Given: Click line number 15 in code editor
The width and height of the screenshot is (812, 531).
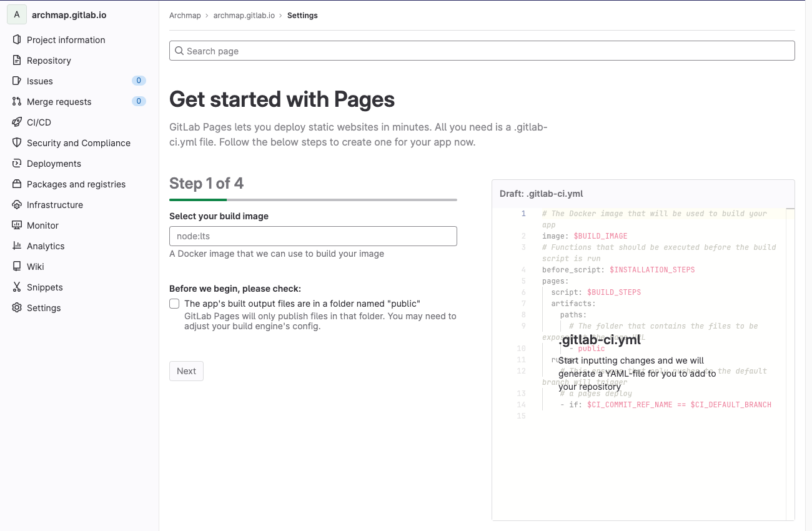Looking at the screenshot, I should 522,416.
